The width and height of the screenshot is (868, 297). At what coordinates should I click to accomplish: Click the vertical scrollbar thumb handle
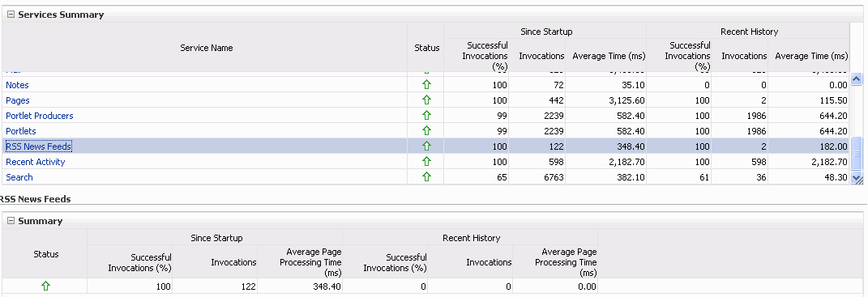tap(857, 154)
